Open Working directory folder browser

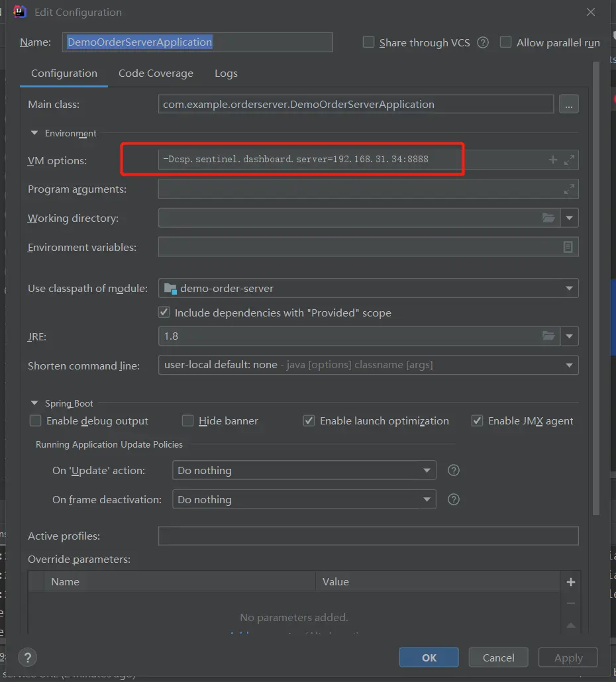click(548, 218)
